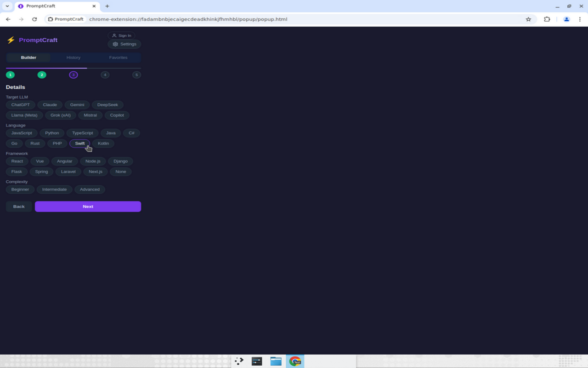Open the Chrome profile avatar
Viewport: 588px width, 368px height.
click(566, 19)
